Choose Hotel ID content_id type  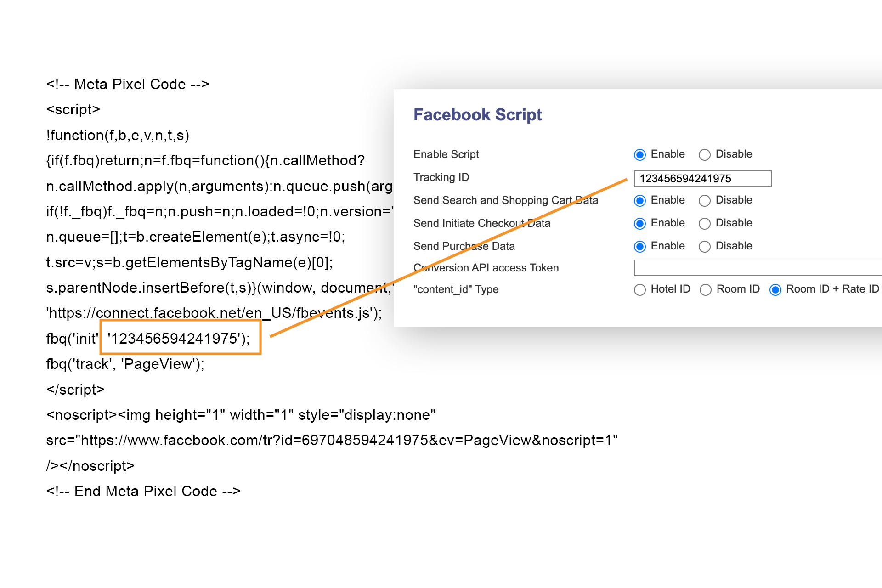tap(640, 290)
